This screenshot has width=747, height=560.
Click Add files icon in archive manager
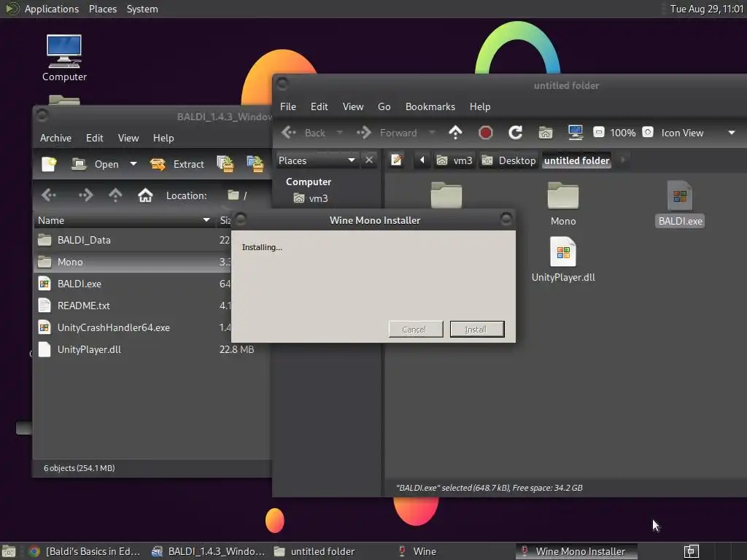(x=225, y=164)
